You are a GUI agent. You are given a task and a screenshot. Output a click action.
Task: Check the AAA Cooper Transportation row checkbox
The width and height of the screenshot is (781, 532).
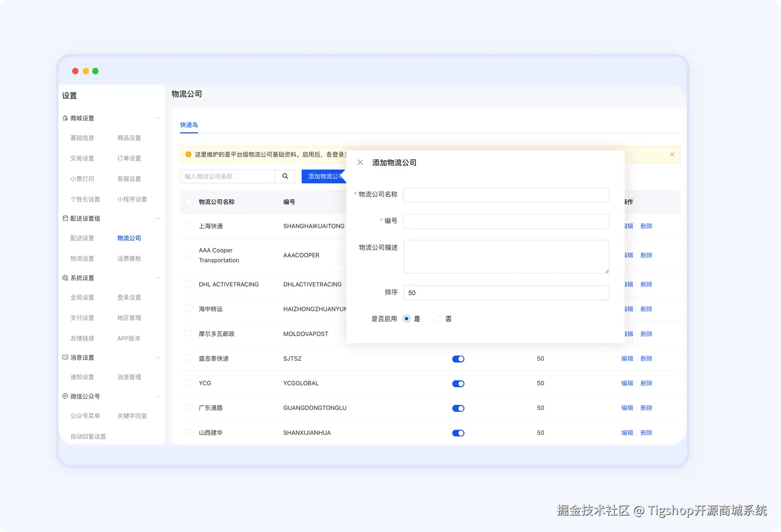[x=188, y=255]
